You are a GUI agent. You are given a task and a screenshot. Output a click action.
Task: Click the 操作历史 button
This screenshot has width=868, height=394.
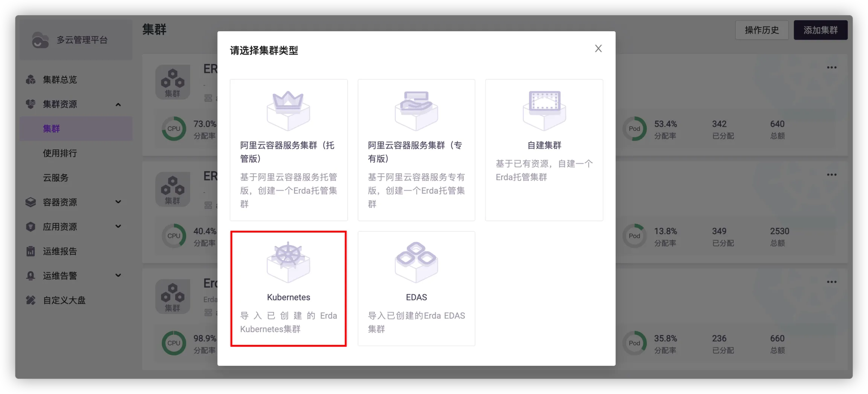point(761,30)
